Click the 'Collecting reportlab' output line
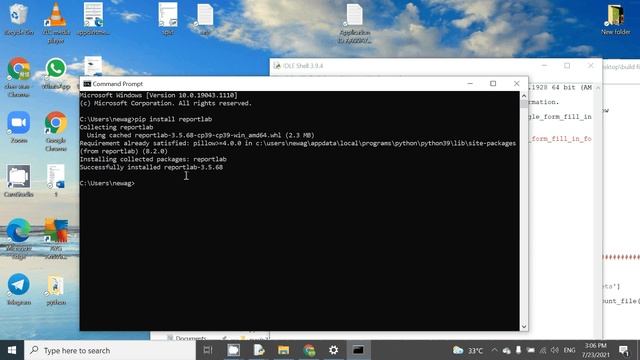 pyautogui.click(x=116, y=127)
